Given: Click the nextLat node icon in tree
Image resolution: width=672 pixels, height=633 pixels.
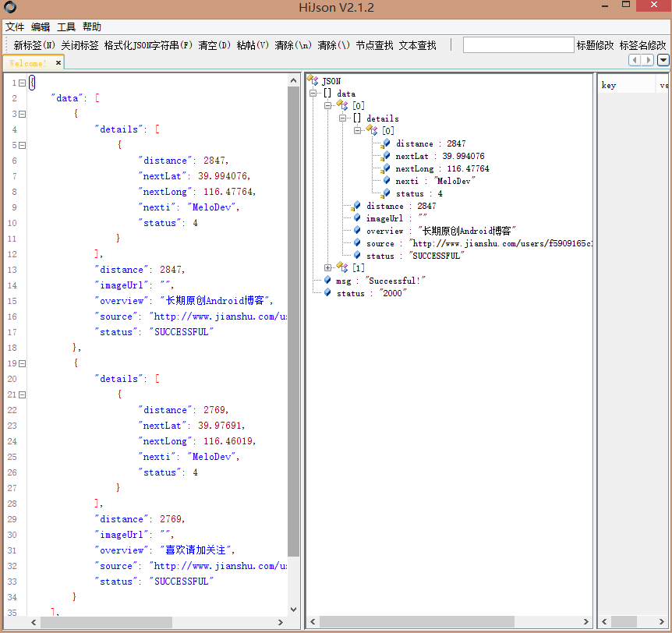Looking at the screenshot, I should tap(386, 156).
